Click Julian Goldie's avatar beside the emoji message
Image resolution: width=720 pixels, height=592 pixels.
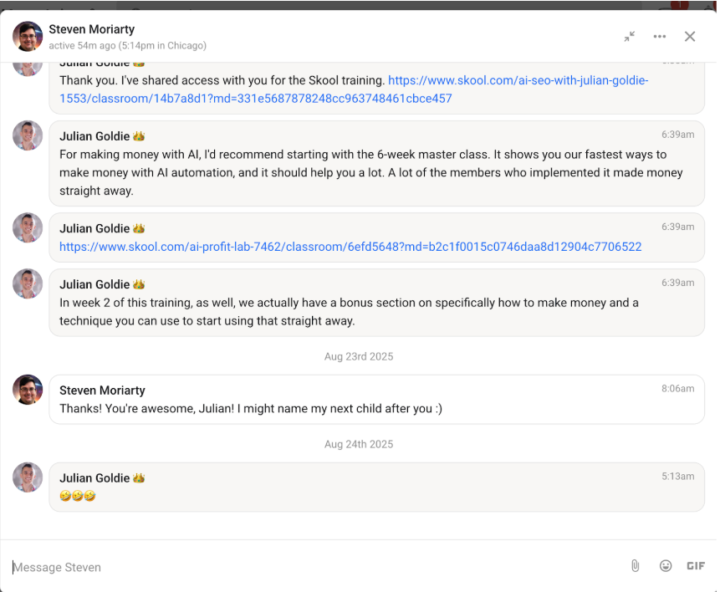pyautogui.click(x=28, y=477)
